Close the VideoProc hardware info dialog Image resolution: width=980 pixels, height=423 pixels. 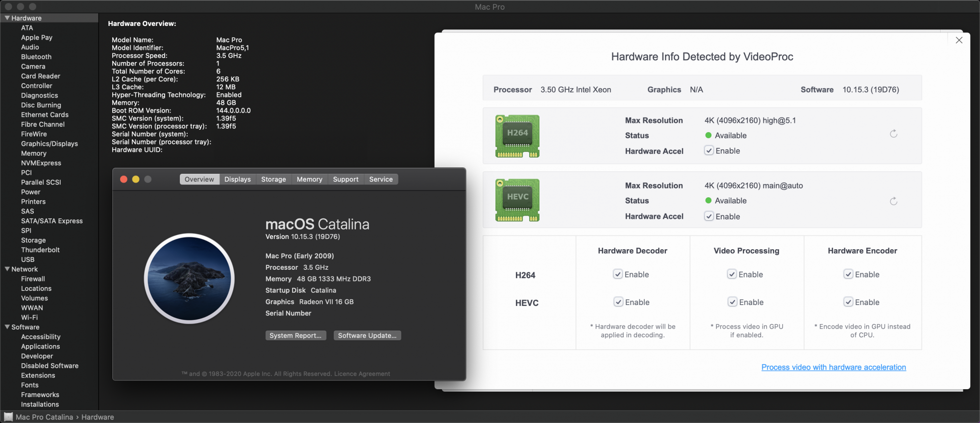pyautogui.click(x=959, y=40)
